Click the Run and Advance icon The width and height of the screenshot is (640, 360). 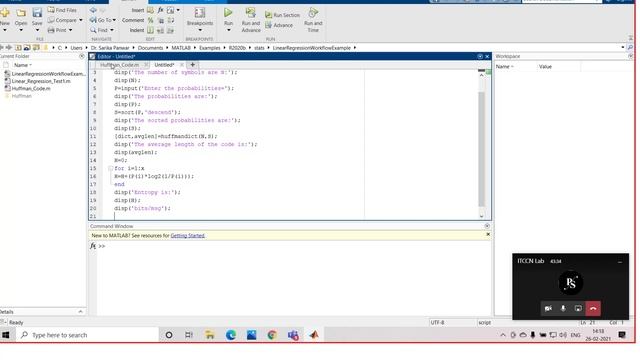pyautogui.click(x=251, y=13)
